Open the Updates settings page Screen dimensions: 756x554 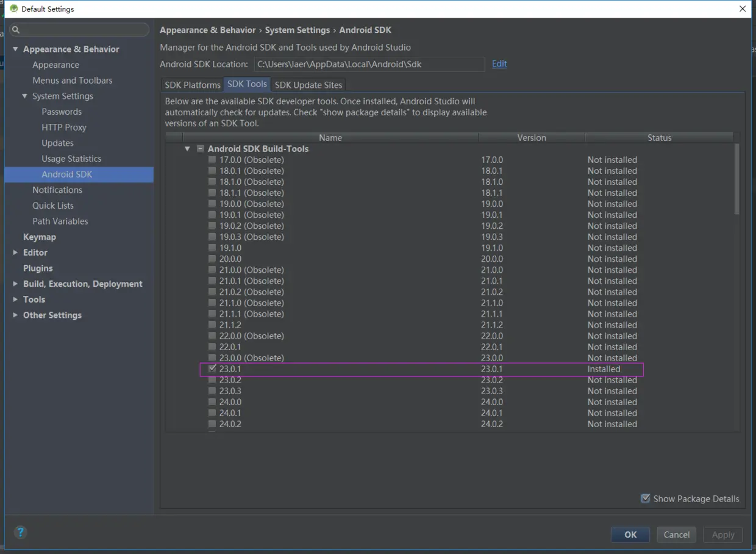(x=57, y=143)
